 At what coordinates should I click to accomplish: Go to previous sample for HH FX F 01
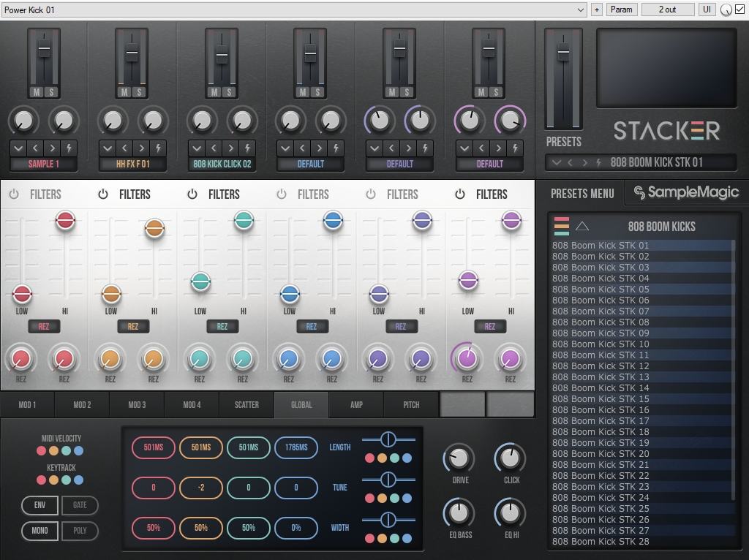point(124,148)
